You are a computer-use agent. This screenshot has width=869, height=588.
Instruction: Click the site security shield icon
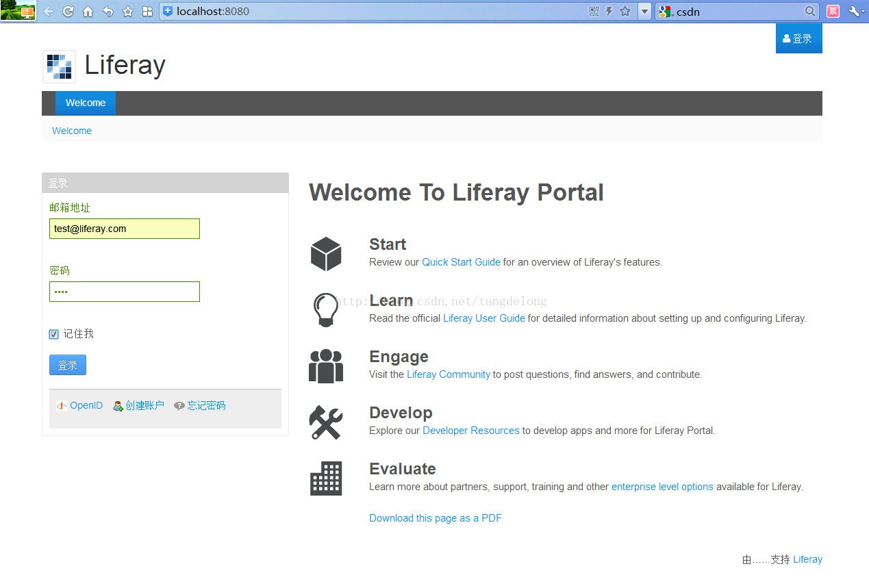168,11
